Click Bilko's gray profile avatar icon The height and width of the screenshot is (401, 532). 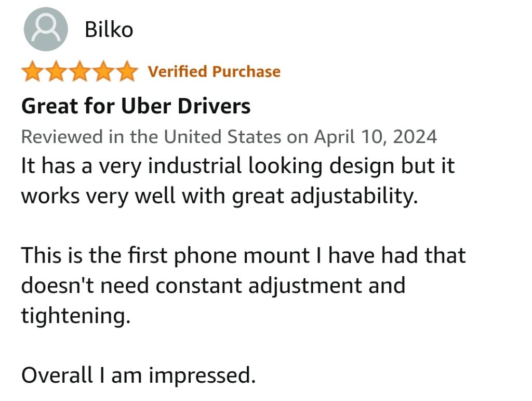(46, 29)
